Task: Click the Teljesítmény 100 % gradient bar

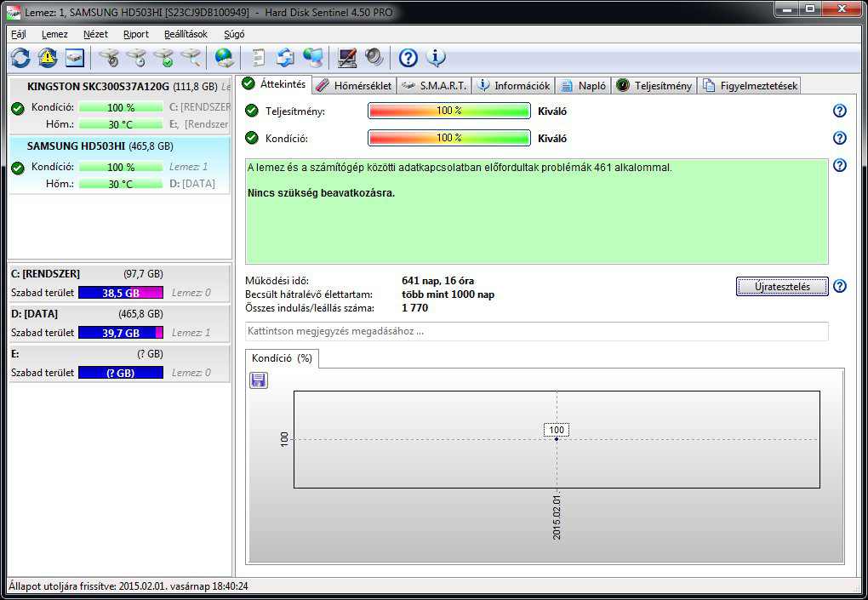Action: click(449, 111)
